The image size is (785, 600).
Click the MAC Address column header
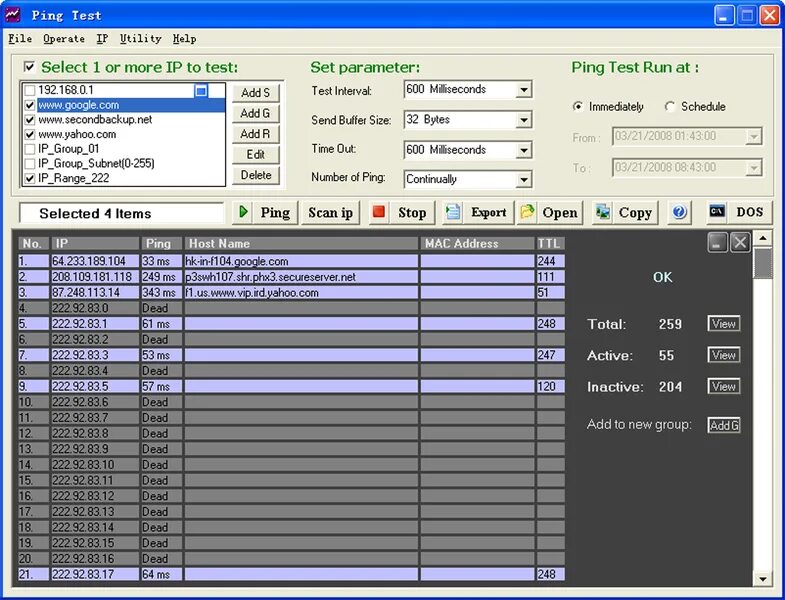click(x=477, y=243)
